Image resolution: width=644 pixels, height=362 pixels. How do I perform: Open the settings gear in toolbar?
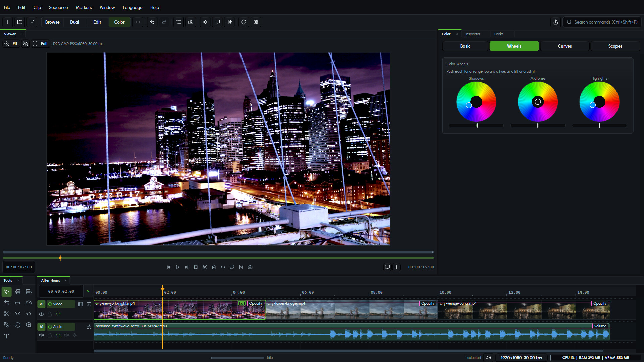(256, 22)
